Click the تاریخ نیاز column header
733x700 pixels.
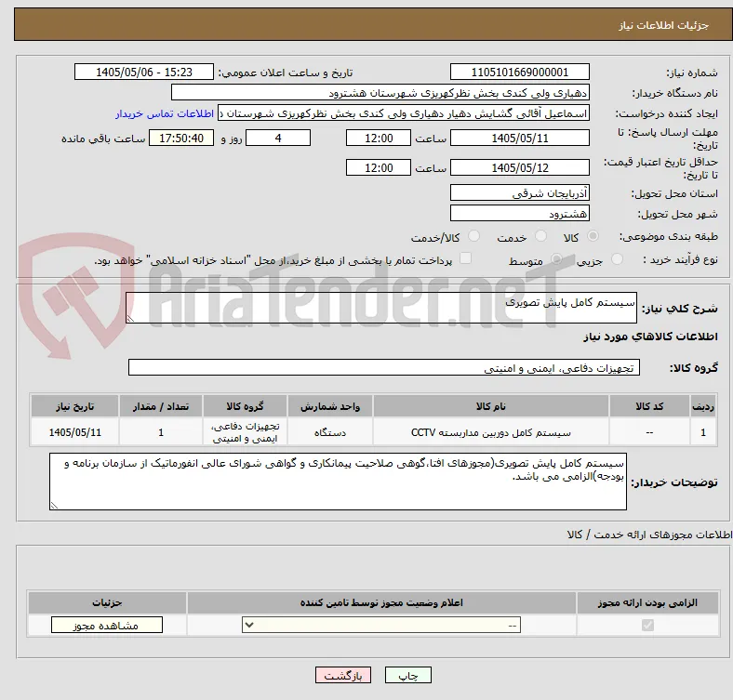tap(74, 406)
